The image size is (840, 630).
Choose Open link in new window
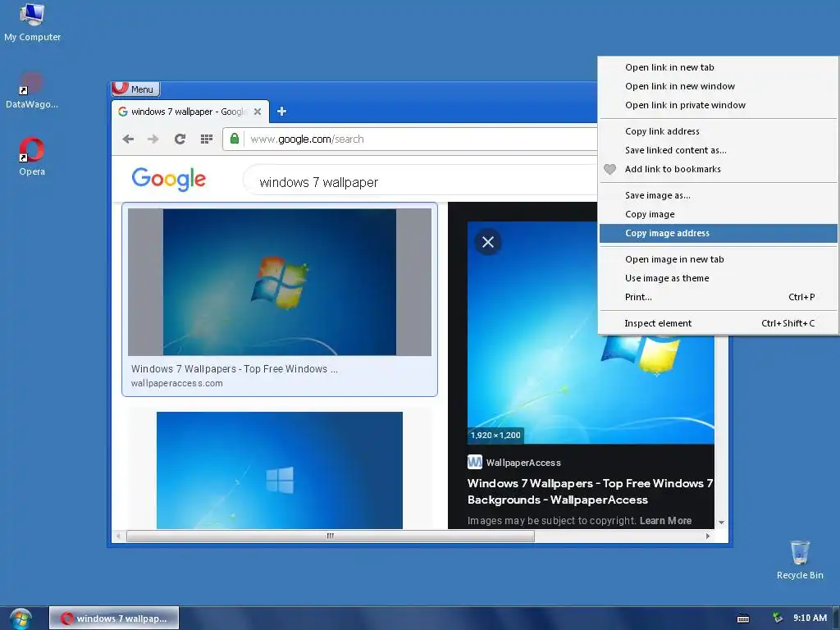(718, 86)
